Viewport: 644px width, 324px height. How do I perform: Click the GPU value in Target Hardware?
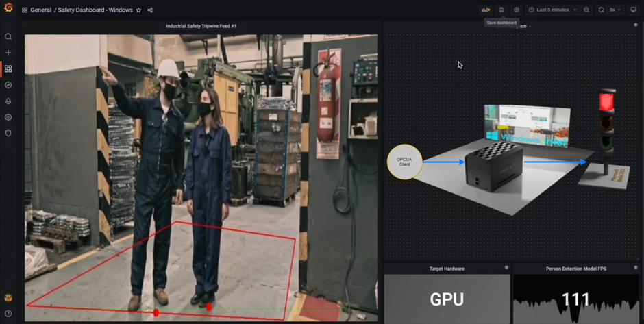click(447, 299)
